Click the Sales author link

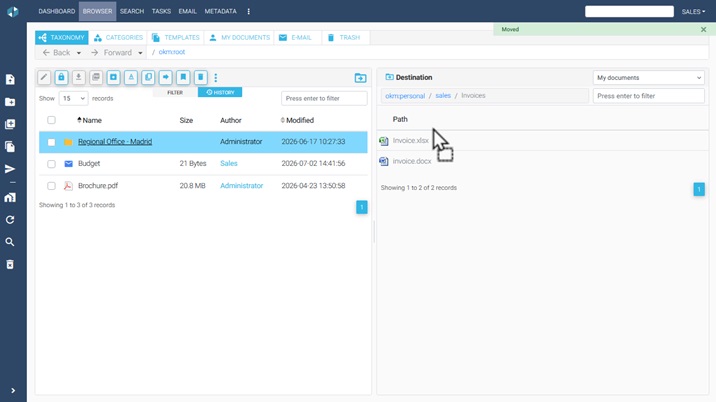pos(229,163)
